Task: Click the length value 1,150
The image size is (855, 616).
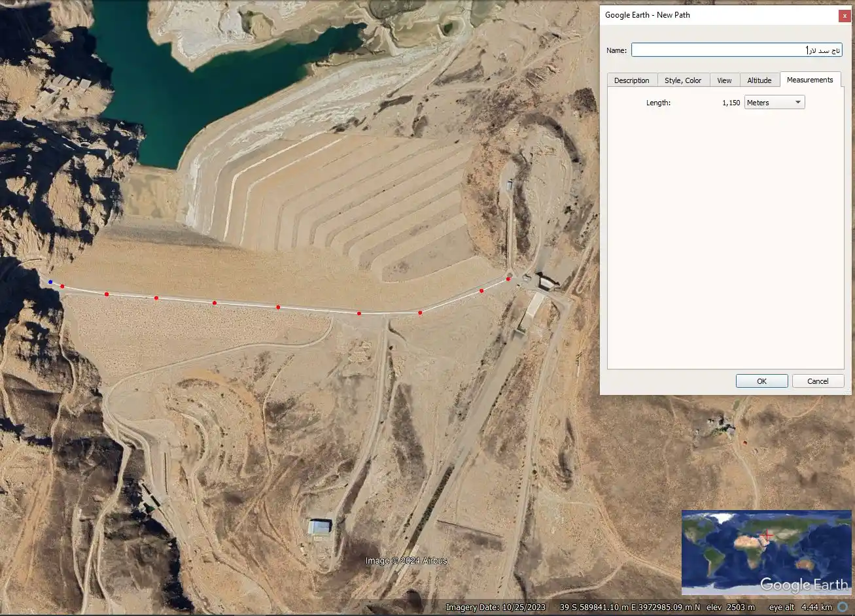Action: coord(731,103)
